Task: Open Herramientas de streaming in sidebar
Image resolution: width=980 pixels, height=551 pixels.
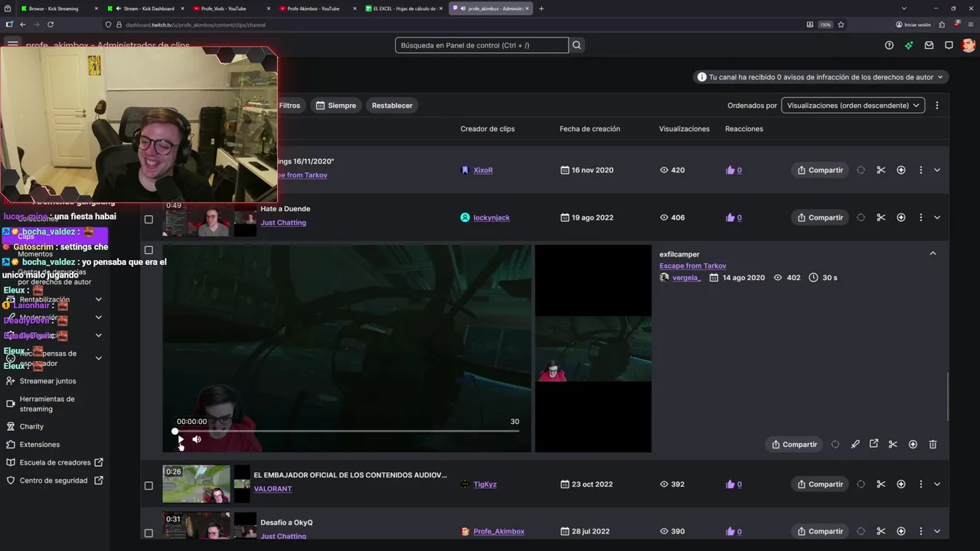Action: pyautogui.click(x=47, y=404)
